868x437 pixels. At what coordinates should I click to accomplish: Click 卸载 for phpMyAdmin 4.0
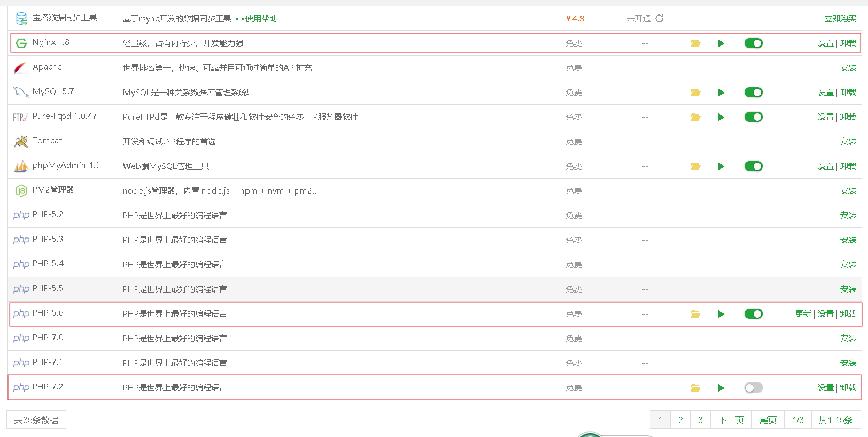point(848,166)
